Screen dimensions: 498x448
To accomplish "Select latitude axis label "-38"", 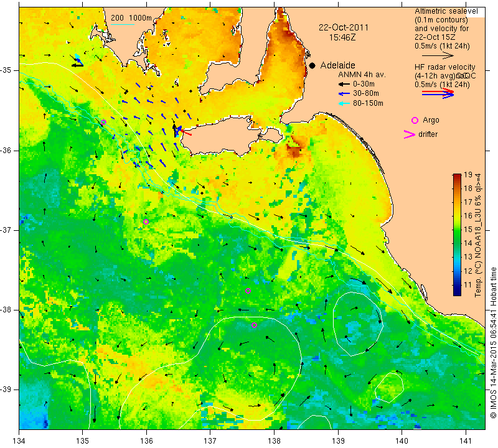I will 6,310.
